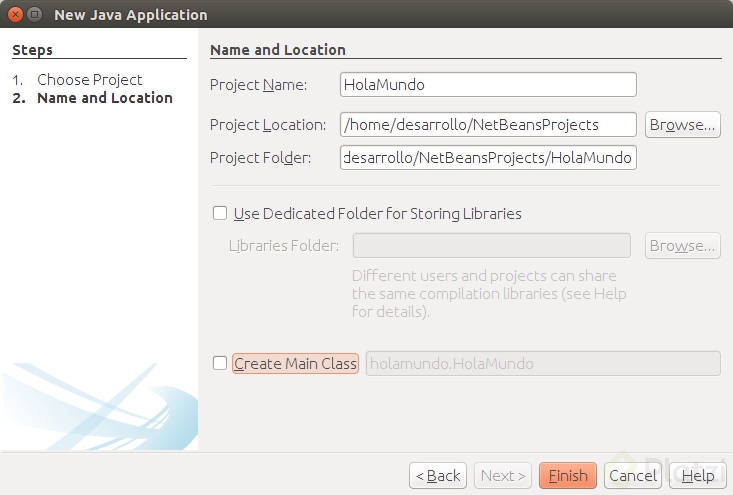The image size is (733, 495).
Task: Click the Create Main Class label
Action: (295, 363)
